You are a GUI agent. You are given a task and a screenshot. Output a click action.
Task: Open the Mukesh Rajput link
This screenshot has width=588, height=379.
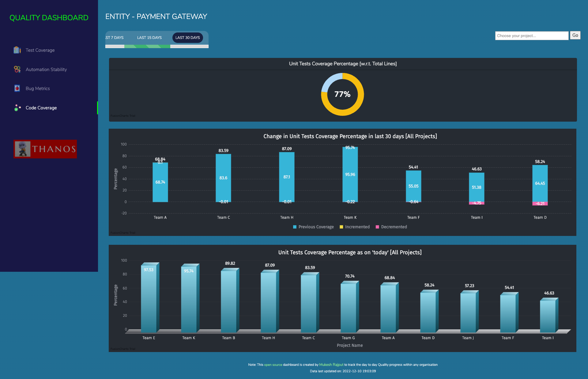pyautogui.click(x=331, y=365)
